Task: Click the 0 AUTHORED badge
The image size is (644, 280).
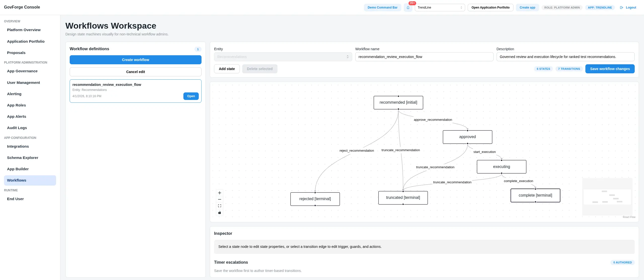Action: click(x=622, y=262)
